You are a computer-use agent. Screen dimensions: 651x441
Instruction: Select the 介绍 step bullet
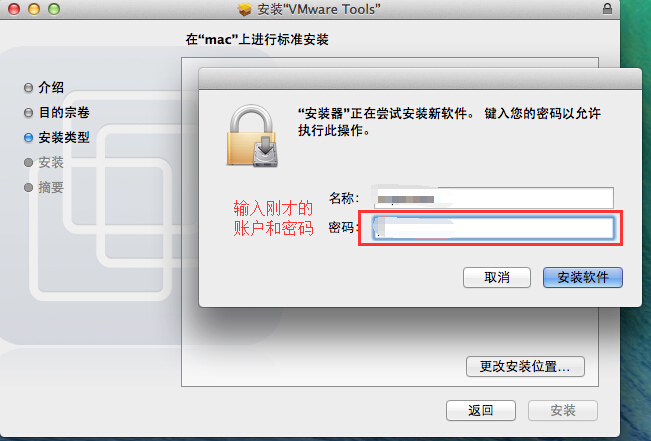click(28, 88)
